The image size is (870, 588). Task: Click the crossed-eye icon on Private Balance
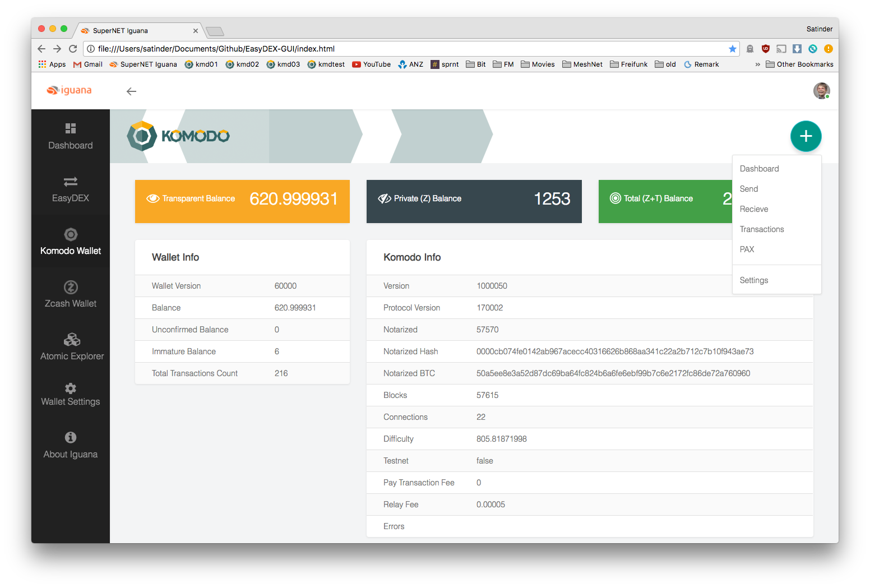point(385,198)
